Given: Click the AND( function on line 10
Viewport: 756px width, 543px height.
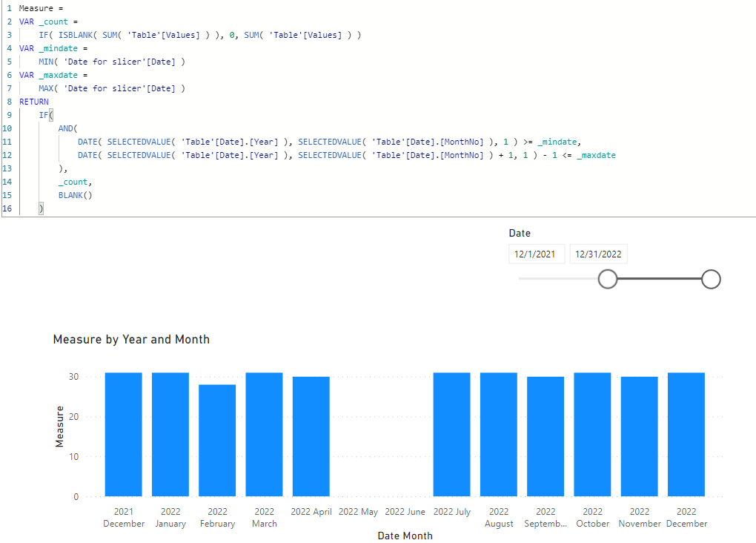Looking at the screenshot, I should coord(68,128).
